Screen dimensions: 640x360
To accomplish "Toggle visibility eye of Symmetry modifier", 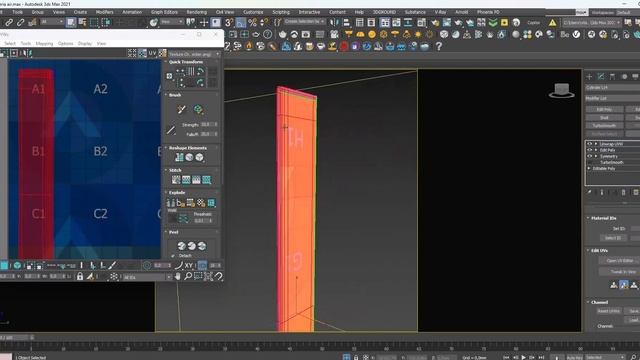I will coord(589,156).
